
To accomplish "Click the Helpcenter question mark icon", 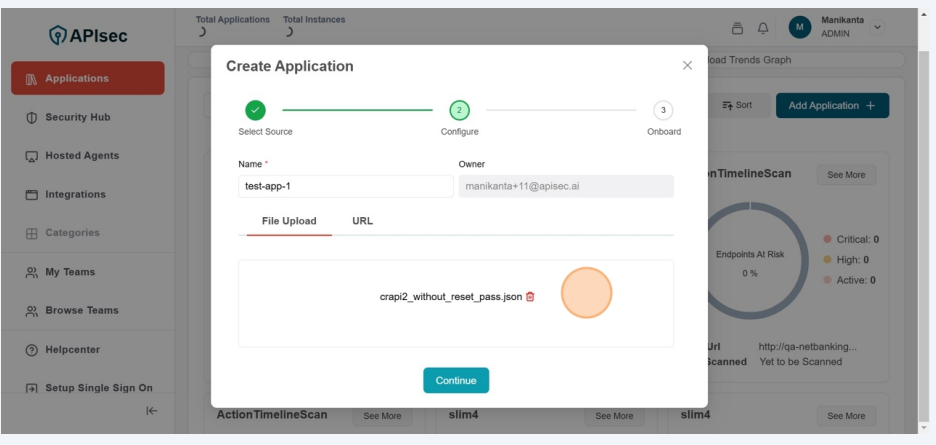I will click(x=31, y=350).
